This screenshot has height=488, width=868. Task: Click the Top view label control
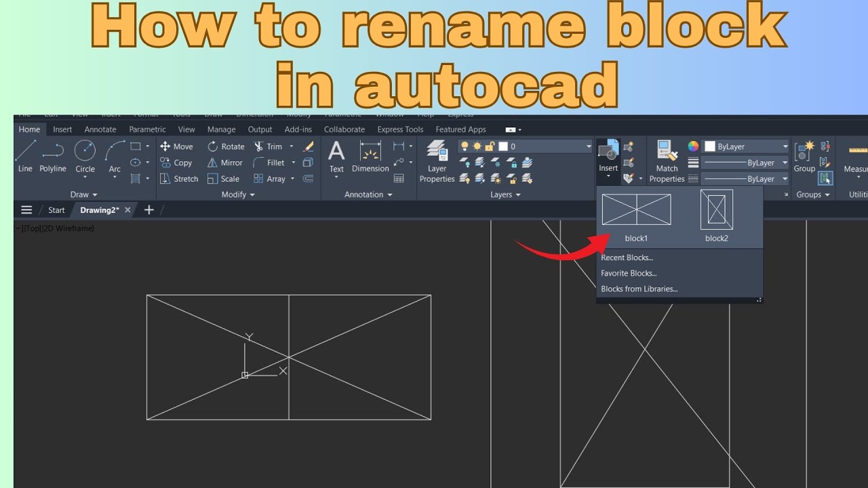point(32,228)
